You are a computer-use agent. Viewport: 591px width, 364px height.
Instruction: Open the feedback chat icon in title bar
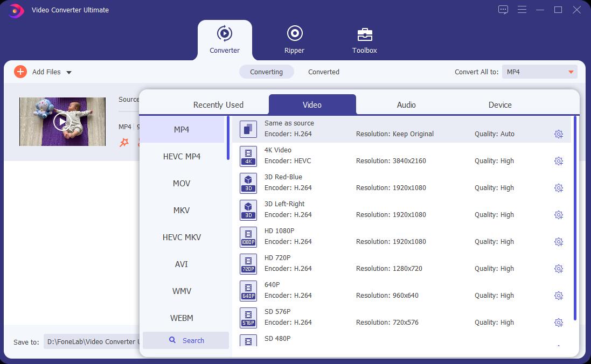(503, 10)
